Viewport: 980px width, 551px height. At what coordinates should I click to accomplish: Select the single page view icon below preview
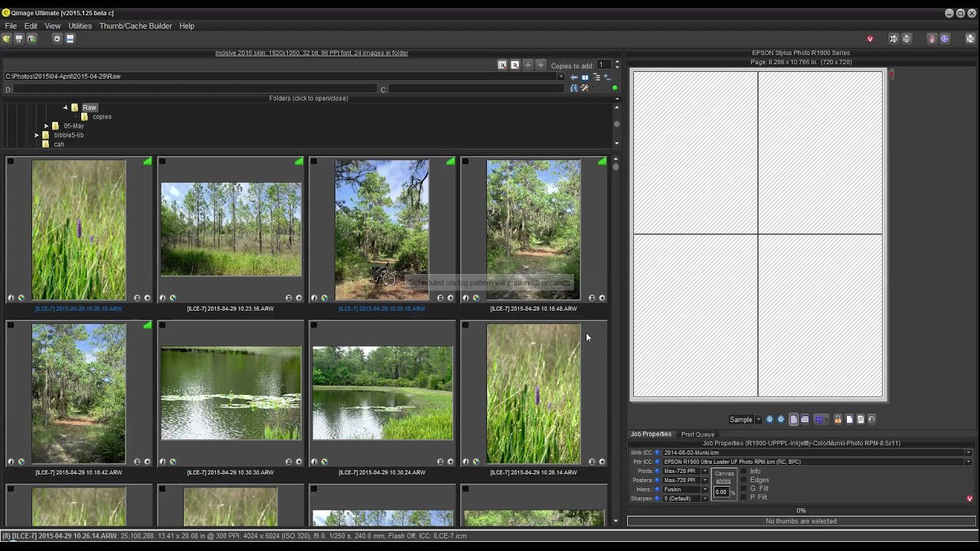tap(794, 419)
